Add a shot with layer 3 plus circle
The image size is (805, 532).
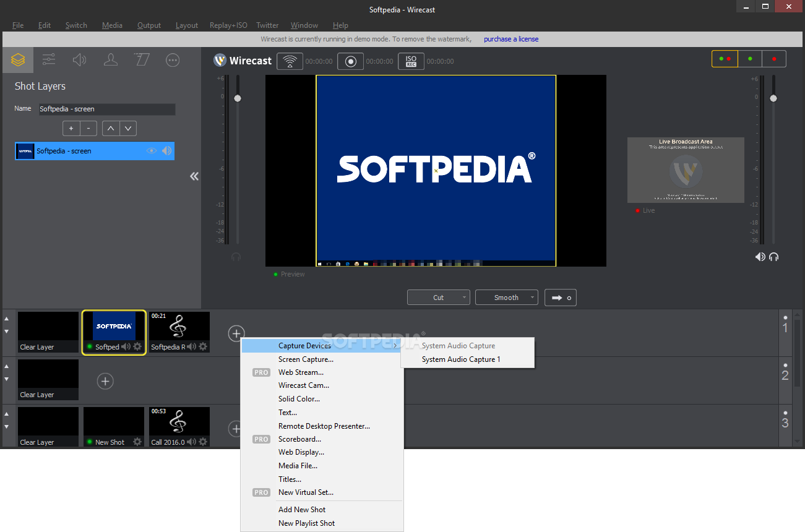pos(235,429)
